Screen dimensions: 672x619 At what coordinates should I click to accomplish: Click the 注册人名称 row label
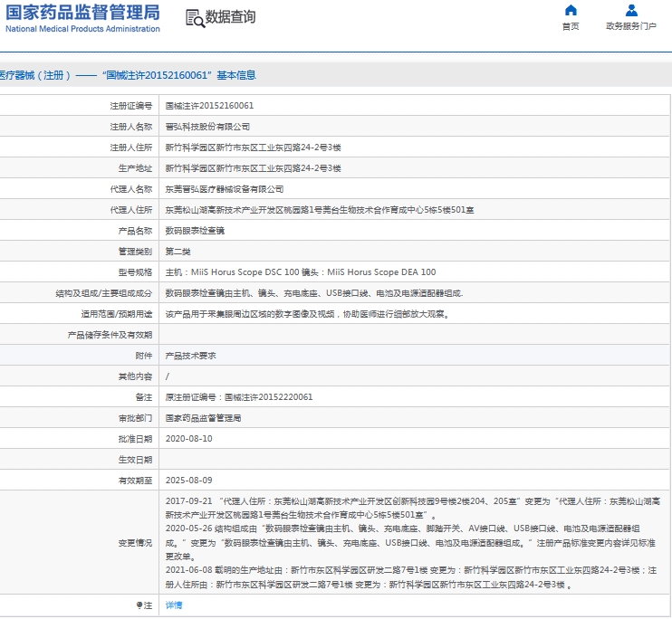pyautogui.click(x=131, y=127)
